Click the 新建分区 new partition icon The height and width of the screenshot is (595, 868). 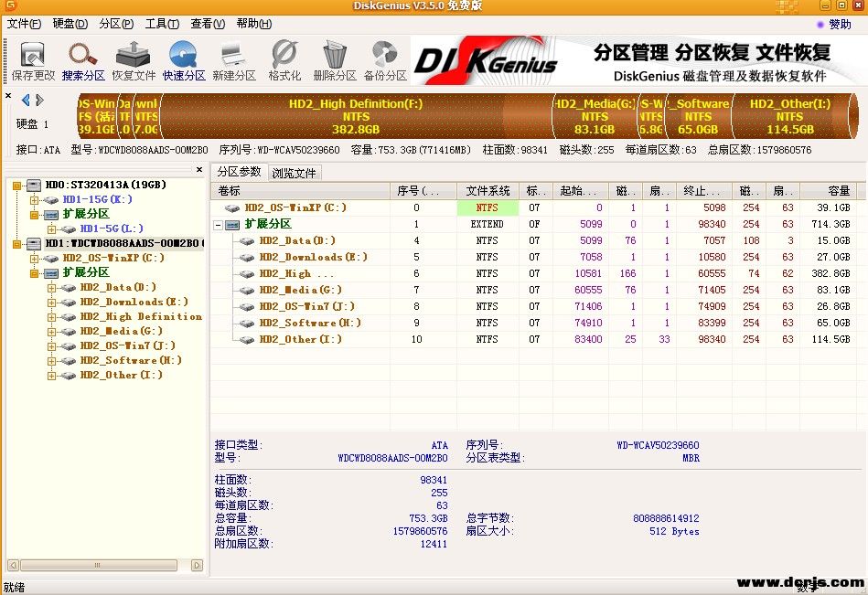(x=234, y=60)
